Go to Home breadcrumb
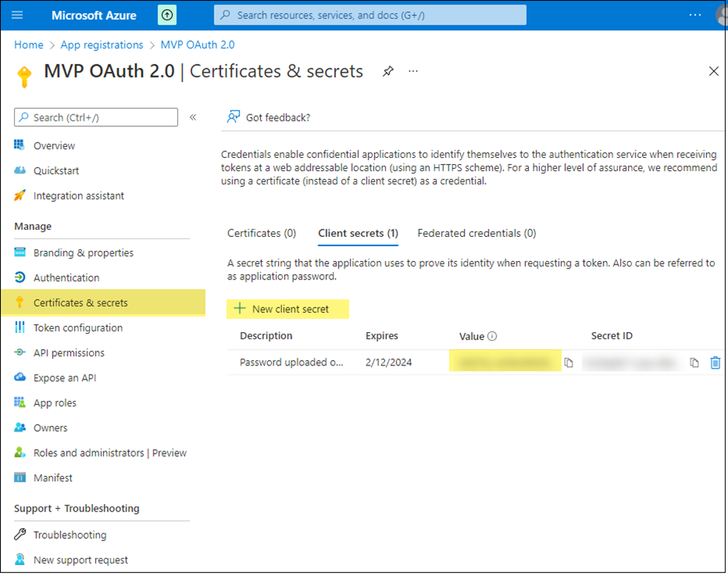The image size is (728, 576). pyautogui.click(x=29, y=45)
